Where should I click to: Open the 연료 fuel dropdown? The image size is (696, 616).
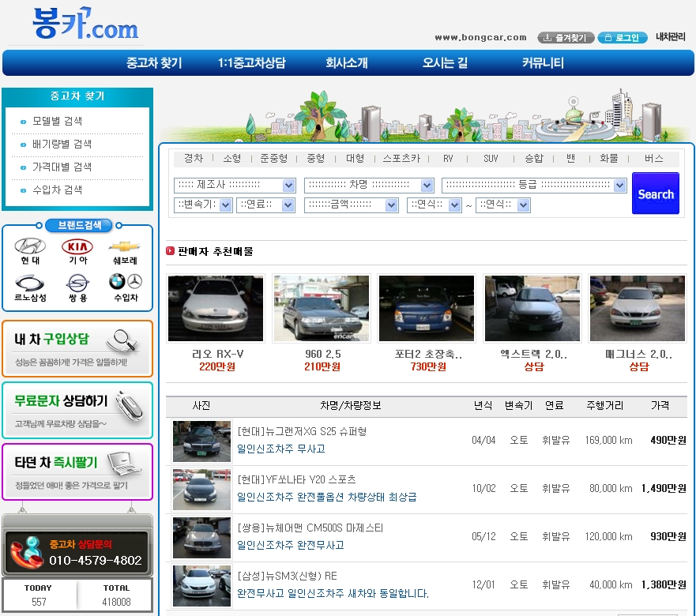click(266, 205)
